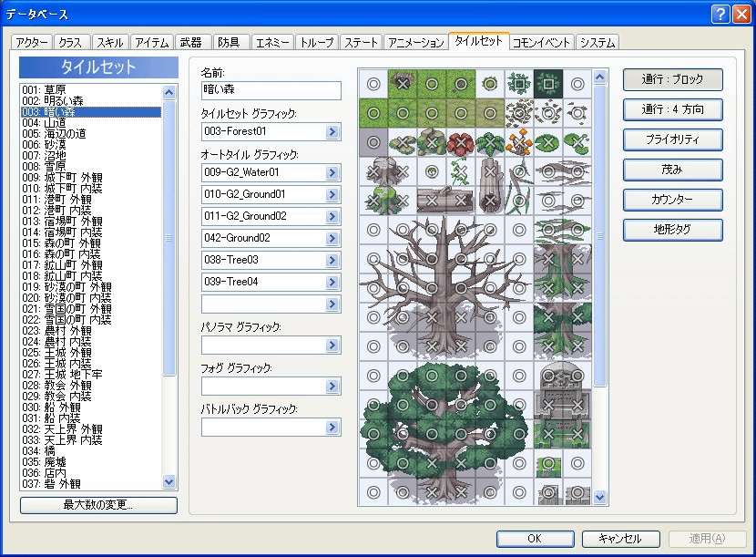Open the バトルバック グラフィック chooser arrow
This screenshot has height=557, width=756.
pyautogui.click(x=332, y=428)
